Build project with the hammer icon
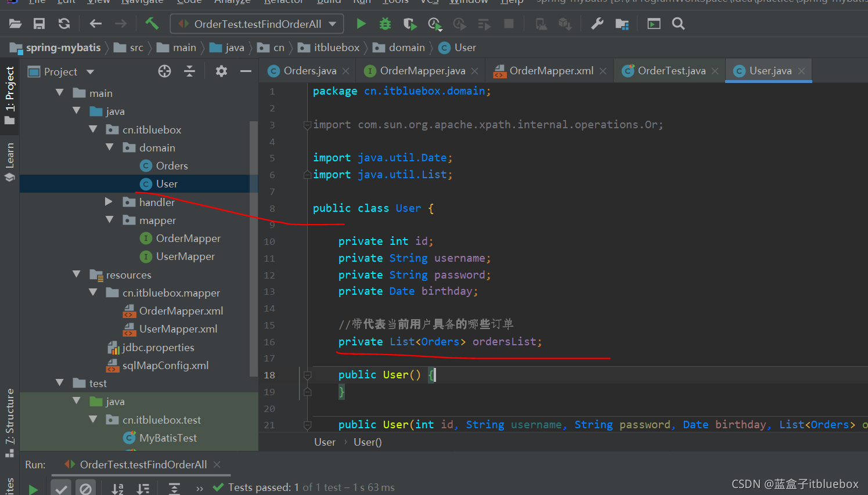 point(152,23)
